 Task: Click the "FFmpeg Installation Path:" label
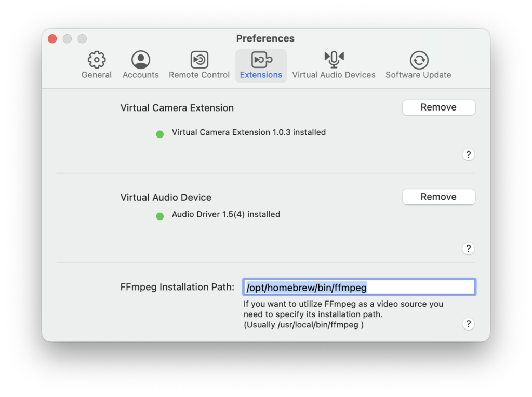coord(177,287)
